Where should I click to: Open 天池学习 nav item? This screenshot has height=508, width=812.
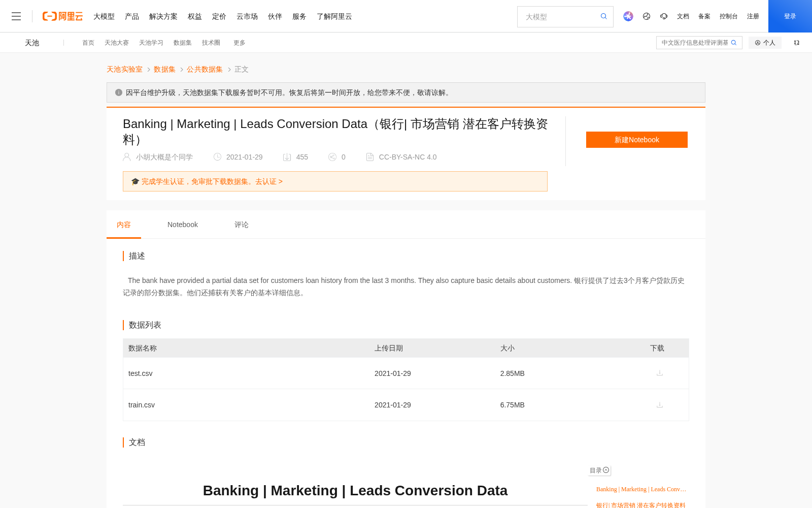pos(151,43)
